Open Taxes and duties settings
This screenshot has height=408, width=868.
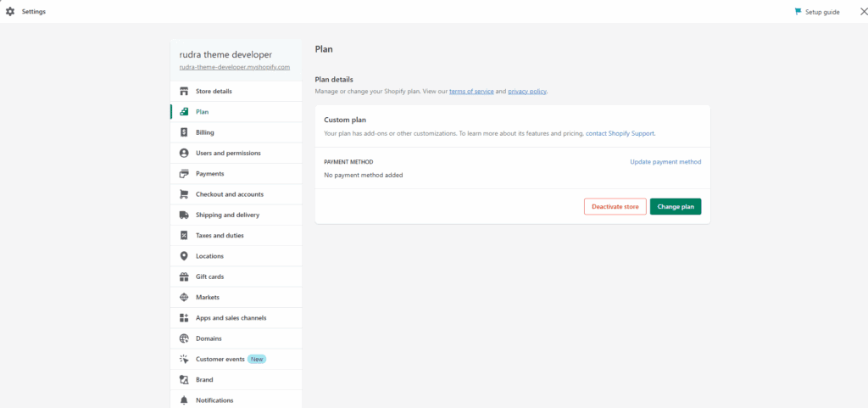tap(221, 236)
